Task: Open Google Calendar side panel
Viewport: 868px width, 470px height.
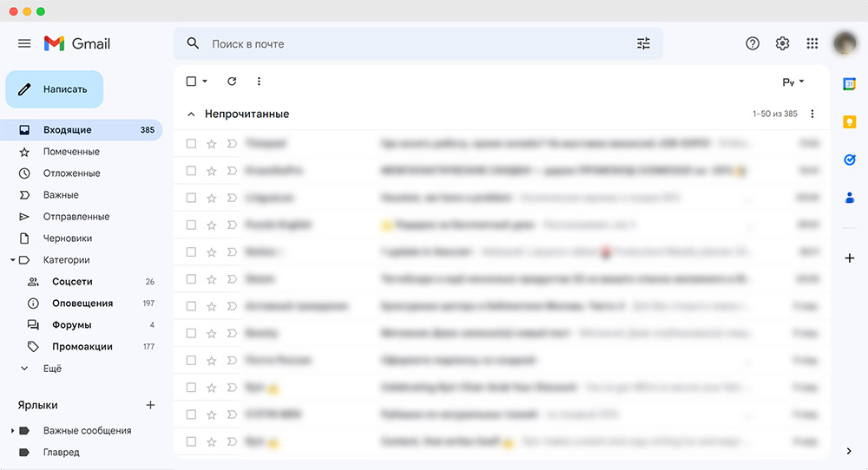Action: [x=849, y=83]
